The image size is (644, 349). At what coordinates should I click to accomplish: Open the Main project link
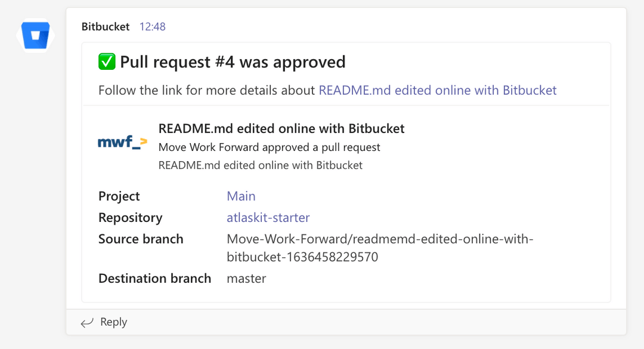[x=241, y=196]
